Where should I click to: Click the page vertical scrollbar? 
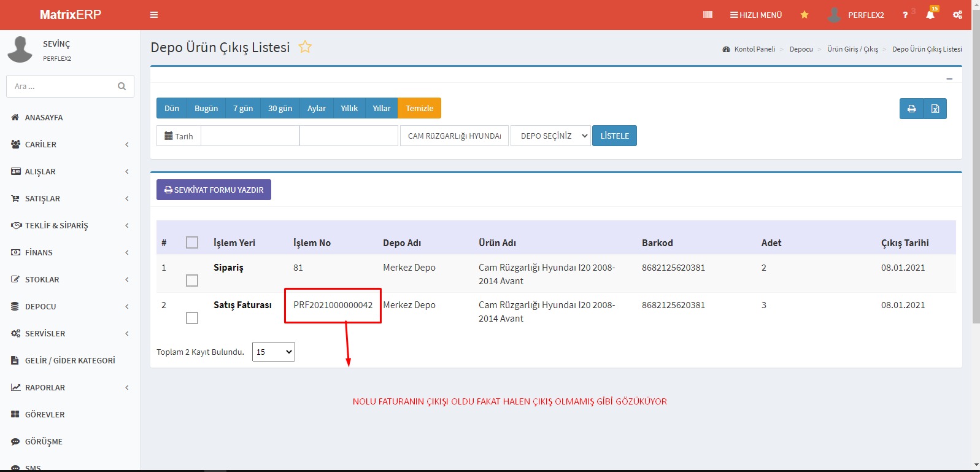point(976,184)
